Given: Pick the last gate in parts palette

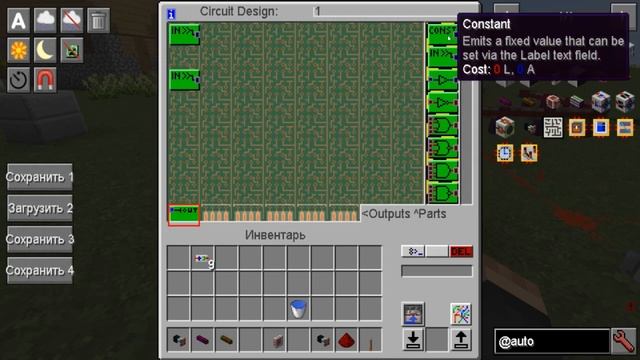Looking at the screenshot, I should 442,193.
